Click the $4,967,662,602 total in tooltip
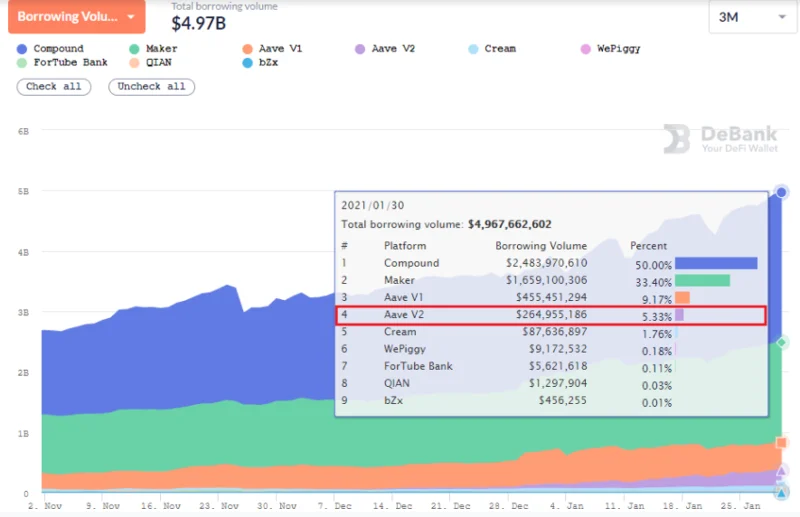 pyautogui.click(x=510, y=225)
